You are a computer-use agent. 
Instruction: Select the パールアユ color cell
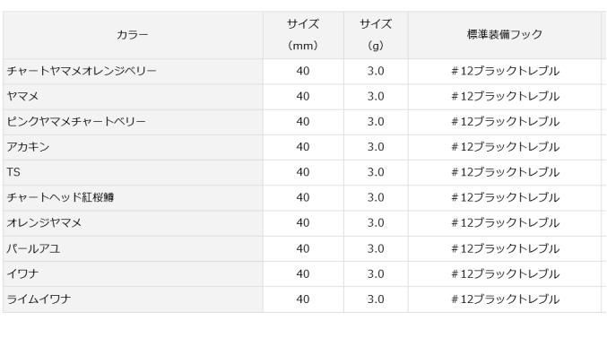pyautogui.click(x=33, y=248)
